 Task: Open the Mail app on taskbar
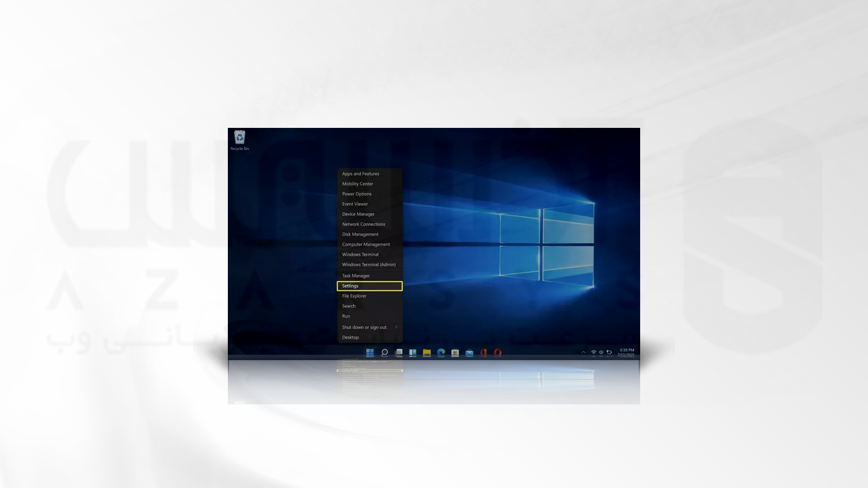pyautogui.click(x=469, y=352)
